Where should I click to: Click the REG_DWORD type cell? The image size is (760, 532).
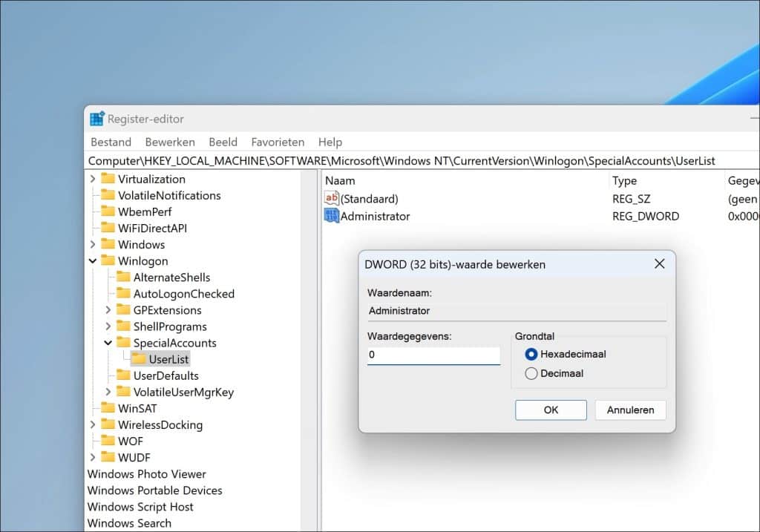tap(646, 216)
